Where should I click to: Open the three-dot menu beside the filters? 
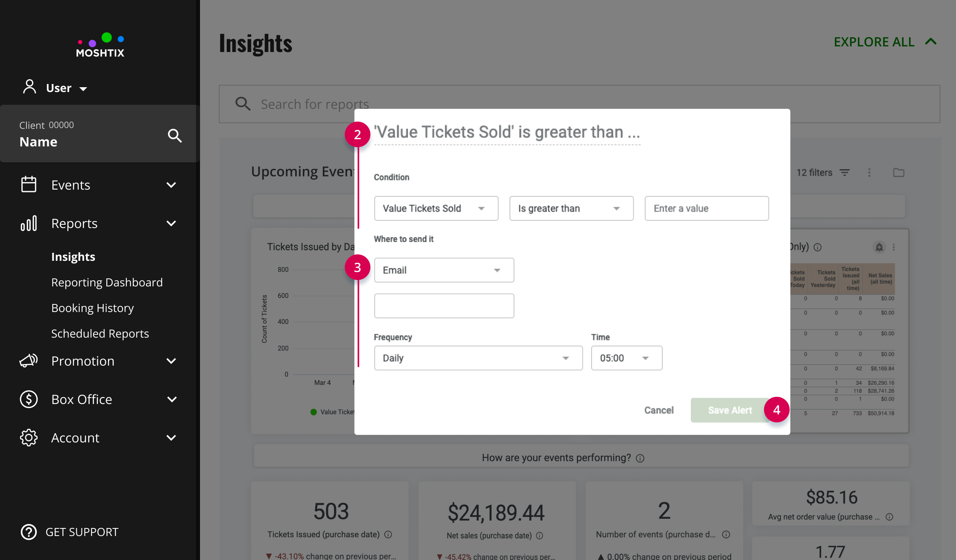(x=869, y=172)
